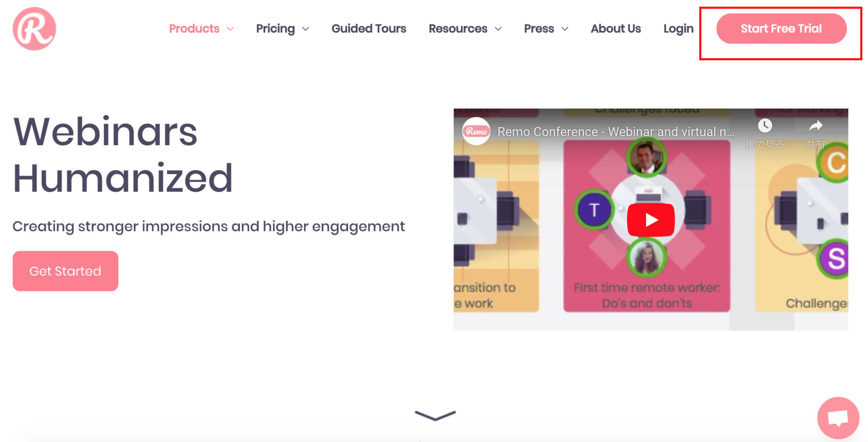Go to the Login page

pos(678,28)
